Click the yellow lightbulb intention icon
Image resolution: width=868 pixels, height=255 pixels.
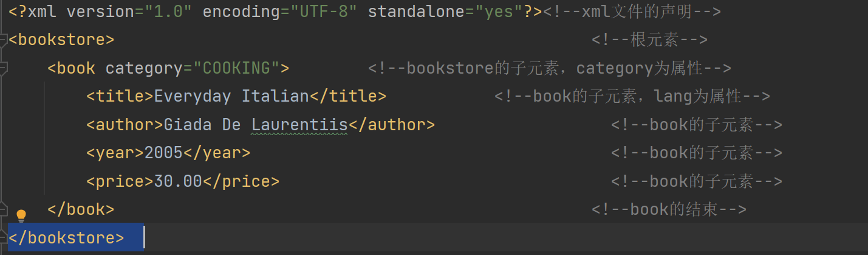[21, 215]
